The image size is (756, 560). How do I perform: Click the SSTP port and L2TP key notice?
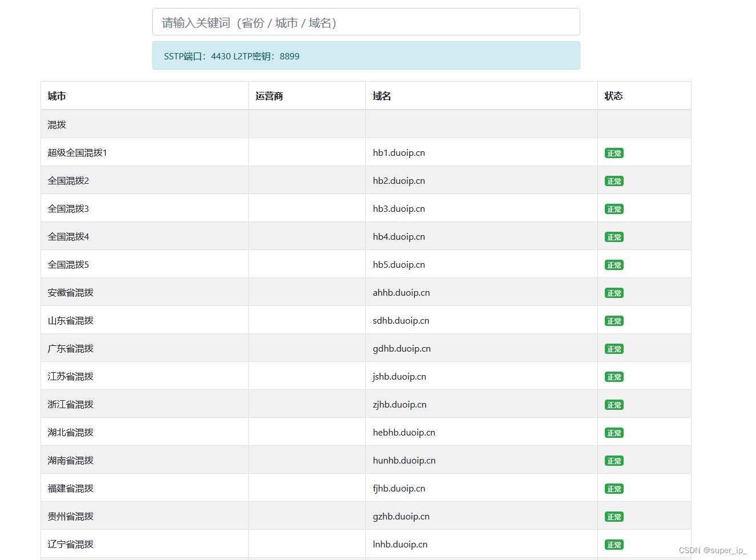(x=366, y=56)
